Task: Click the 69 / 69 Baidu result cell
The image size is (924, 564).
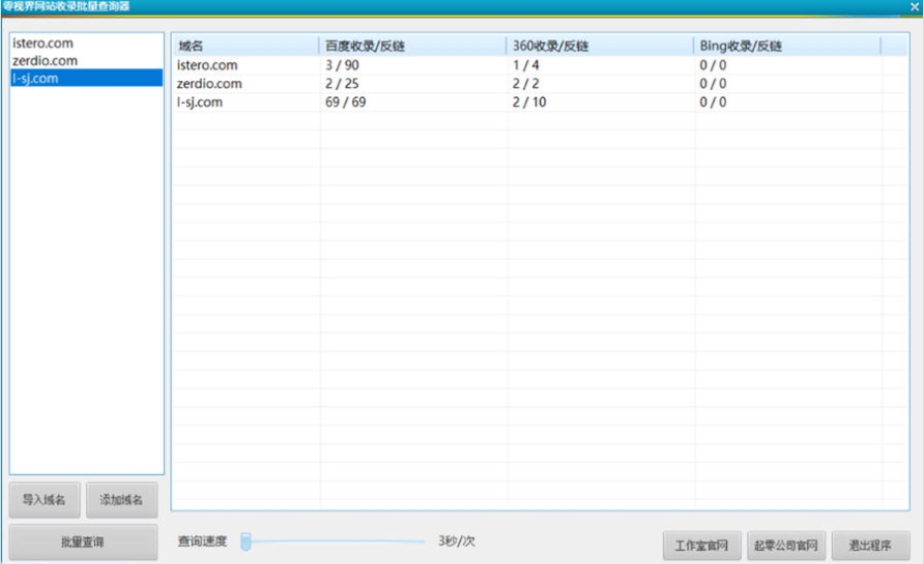Action: [345, 102]
